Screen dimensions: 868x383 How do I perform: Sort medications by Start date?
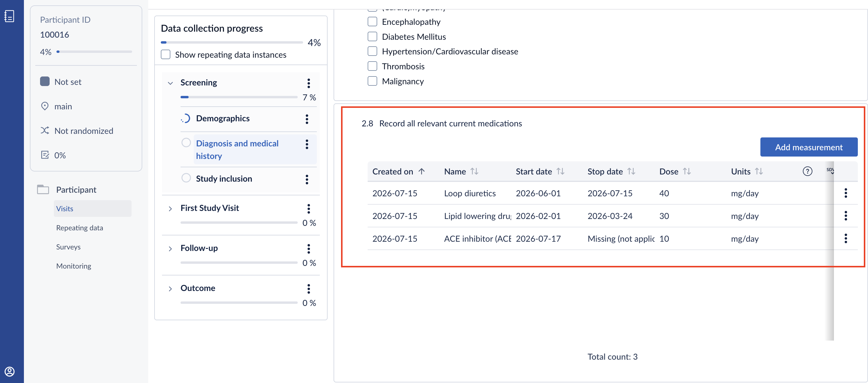click(x=560, y=171)
